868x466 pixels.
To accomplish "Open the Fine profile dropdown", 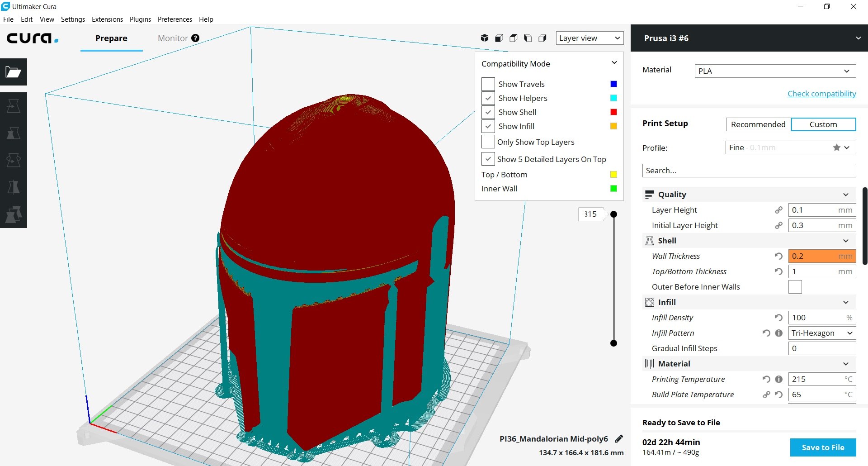I will click(x=791, y=147).
